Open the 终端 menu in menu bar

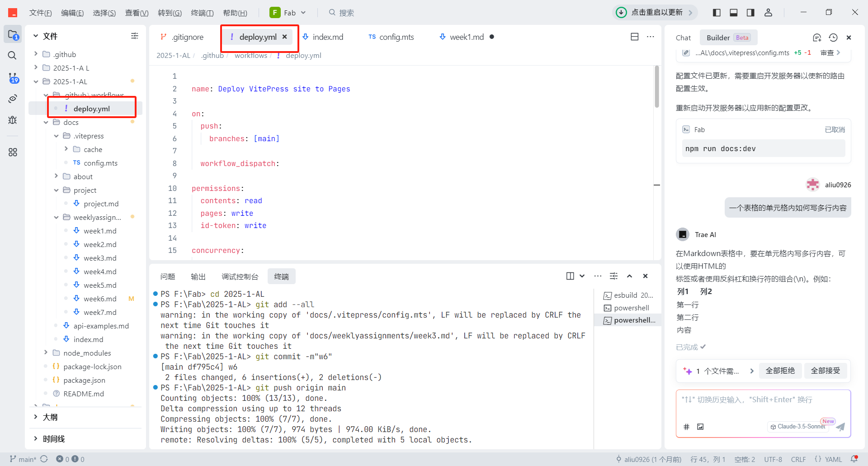pyautogui.click(x=202, y=13)
